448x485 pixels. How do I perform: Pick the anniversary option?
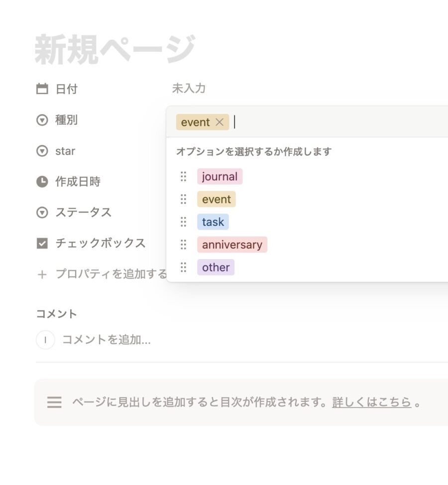point(232,245)
